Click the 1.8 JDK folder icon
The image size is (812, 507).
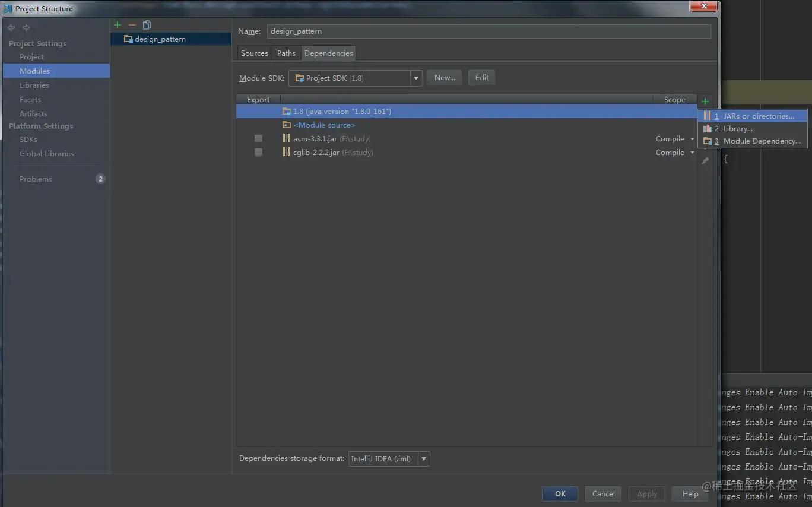[287, 111]
